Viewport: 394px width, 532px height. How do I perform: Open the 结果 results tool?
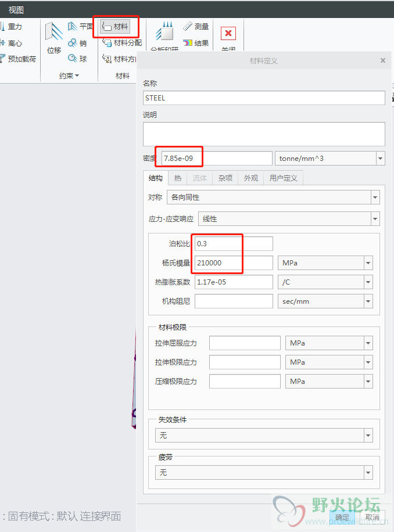[x=196, y=43]
